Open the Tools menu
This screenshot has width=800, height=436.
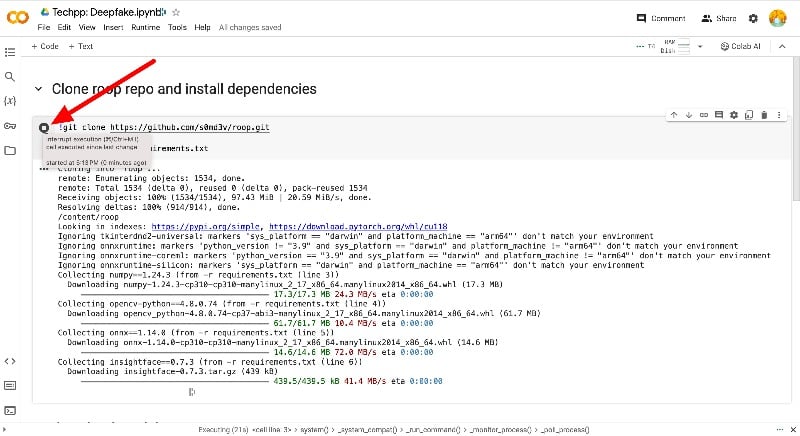[x=177, y=28]
